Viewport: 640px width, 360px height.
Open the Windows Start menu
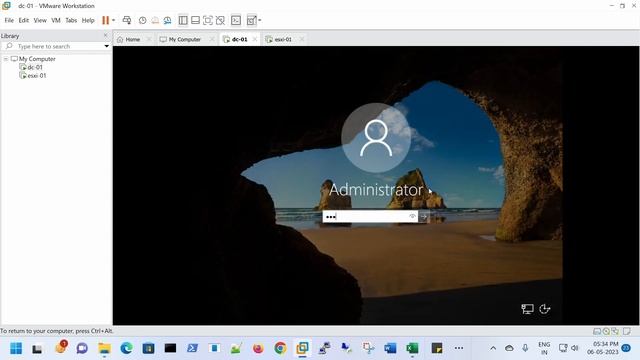pyautogui.click(x=16, y=348)
